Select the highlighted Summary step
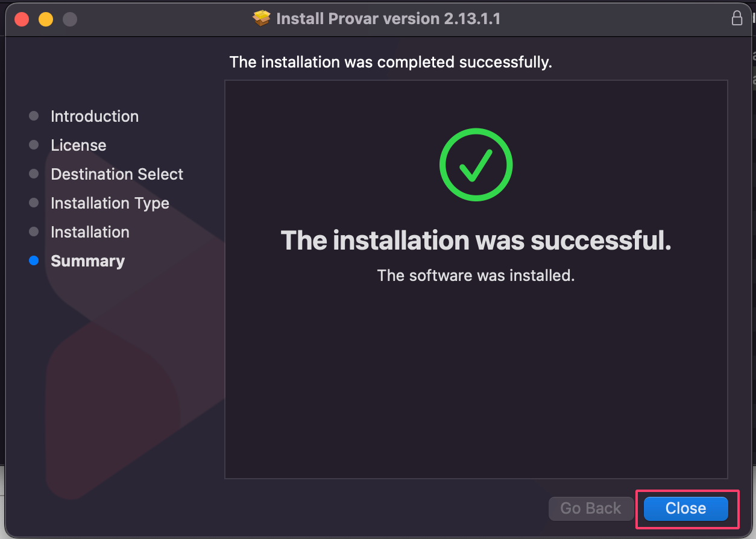 point(87,261)
